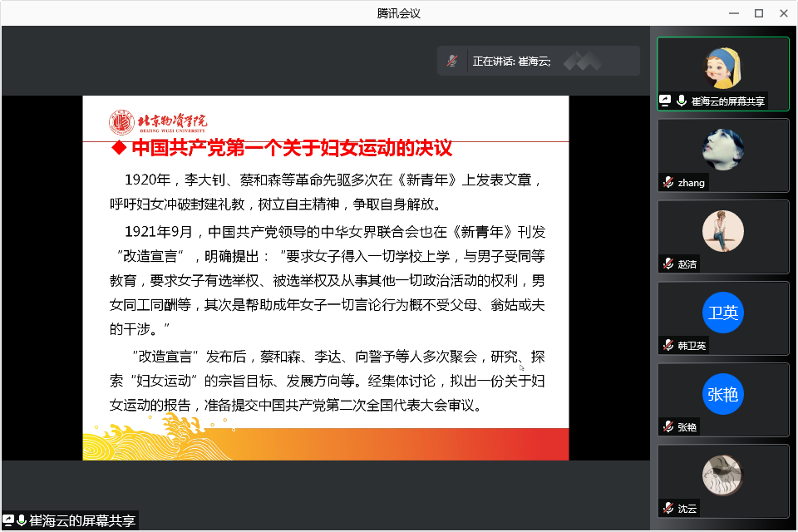This screenshot has width=798, height=532.
Task: Click the 正在讲话: 崔海云 speaker indicator text
Action: point(511,61)
